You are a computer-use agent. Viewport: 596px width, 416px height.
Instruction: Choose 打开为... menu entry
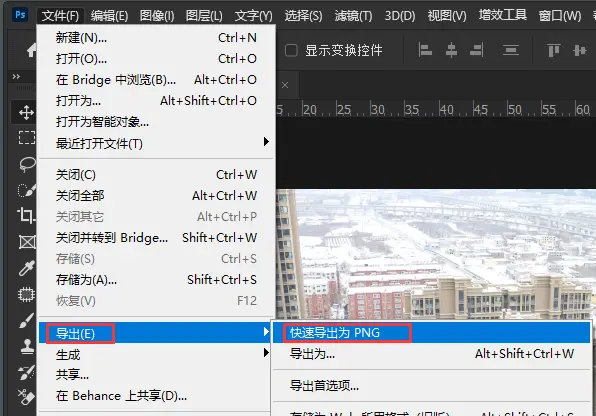(156, 100)
